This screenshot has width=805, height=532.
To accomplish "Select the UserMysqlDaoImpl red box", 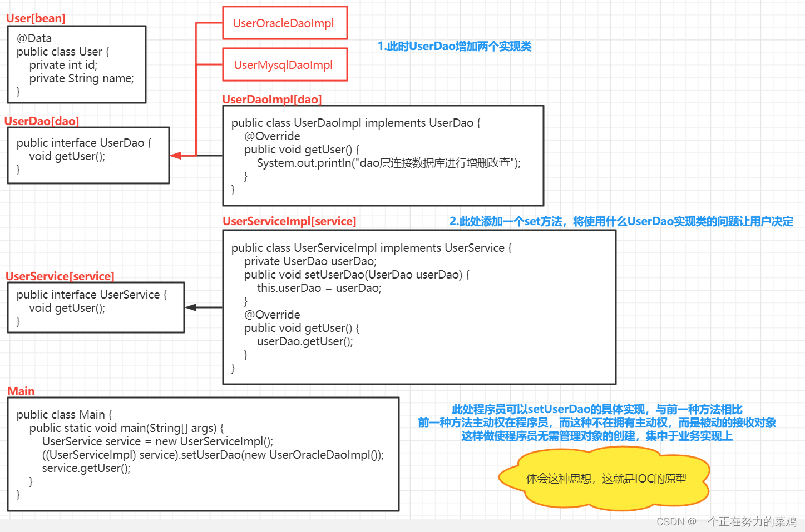I will click(285, 64).
